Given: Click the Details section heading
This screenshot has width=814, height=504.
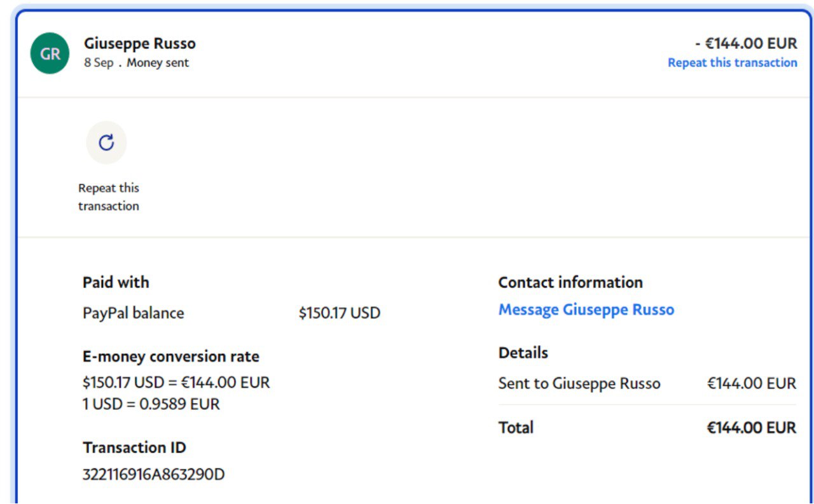Looking at the screenshot, I should point(523,353).
